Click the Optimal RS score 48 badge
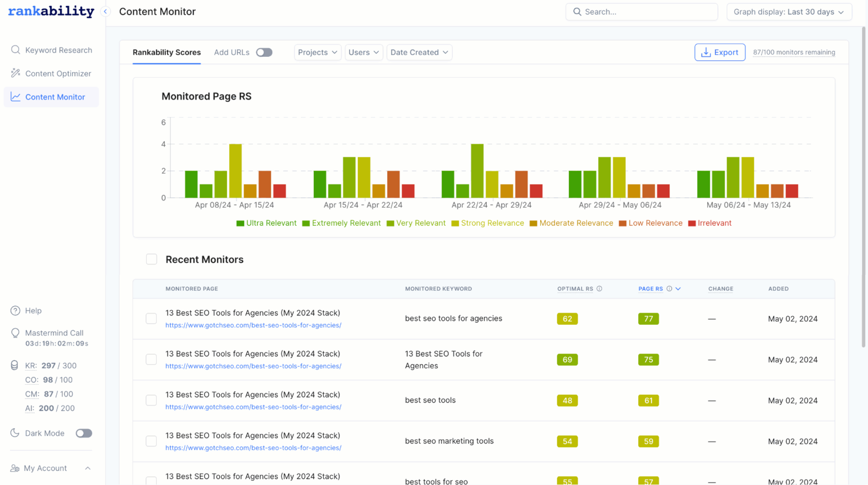Image resolution: width=868 pixels, height=485 pixels. 567,401
